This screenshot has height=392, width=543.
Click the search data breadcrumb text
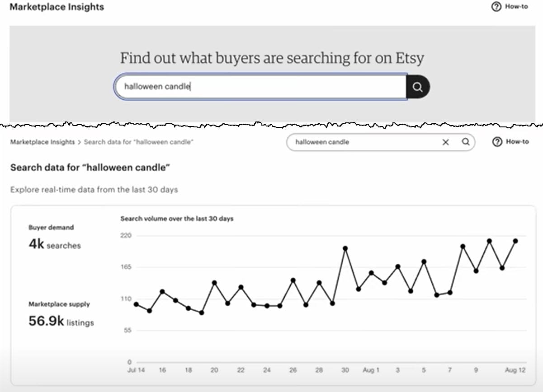[139, 142]
